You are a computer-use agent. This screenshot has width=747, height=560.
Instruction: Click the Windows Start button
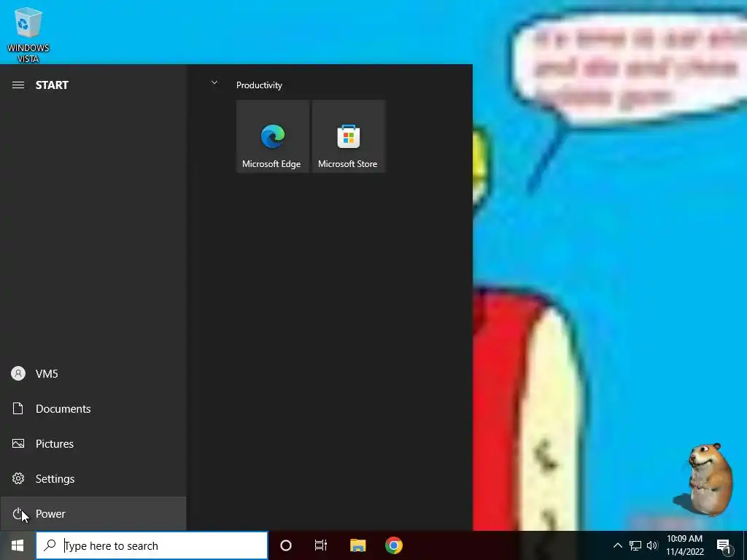18,545
